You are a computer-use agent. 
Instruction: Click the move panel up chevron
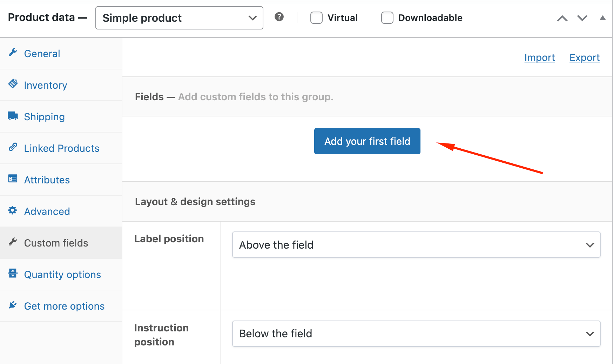click(x=562, y=18)
